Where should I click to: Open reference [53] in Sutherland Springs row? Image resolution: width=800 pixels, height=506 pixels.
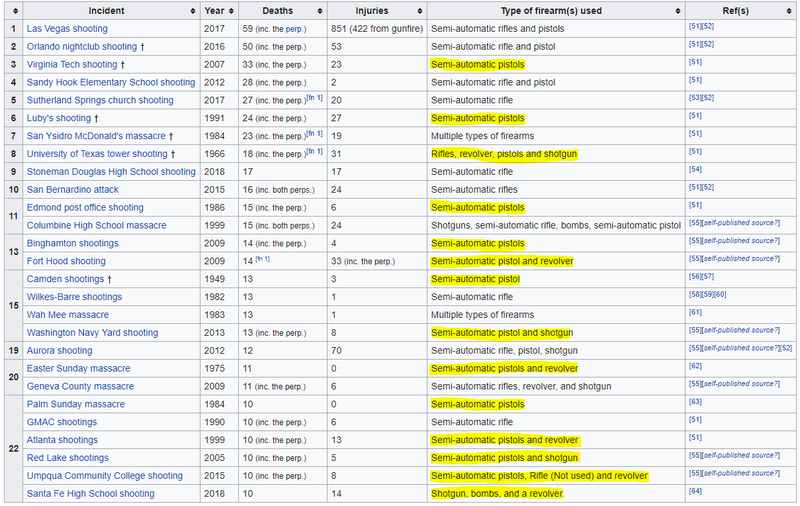(x=695, y=98)
